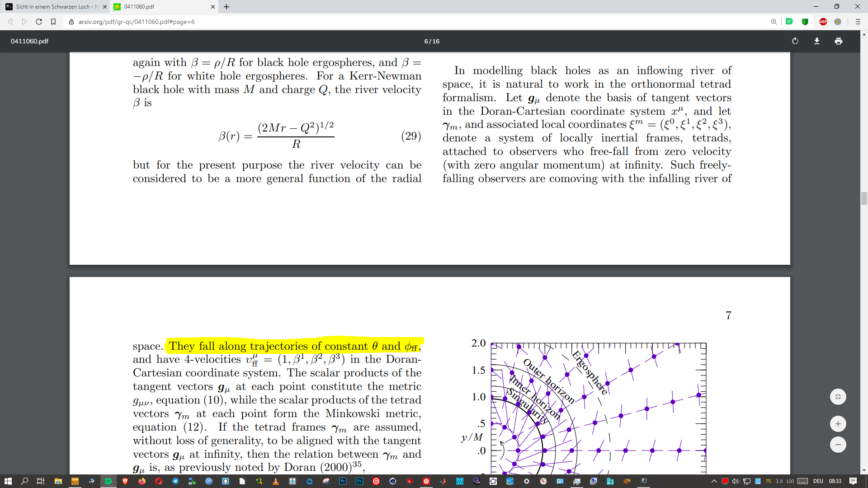Screen dimensions: 868x488
Task: Show hidden system tray icons
Action: (x=714, y=481)
